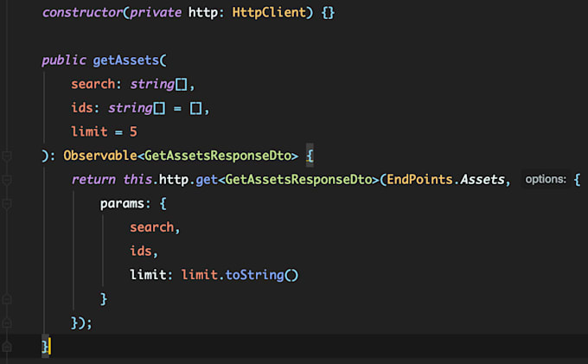Click fold-end marker beside the '});' line
Image resolution: width=588 pixels, height=364 pixels.
point(7,322)
